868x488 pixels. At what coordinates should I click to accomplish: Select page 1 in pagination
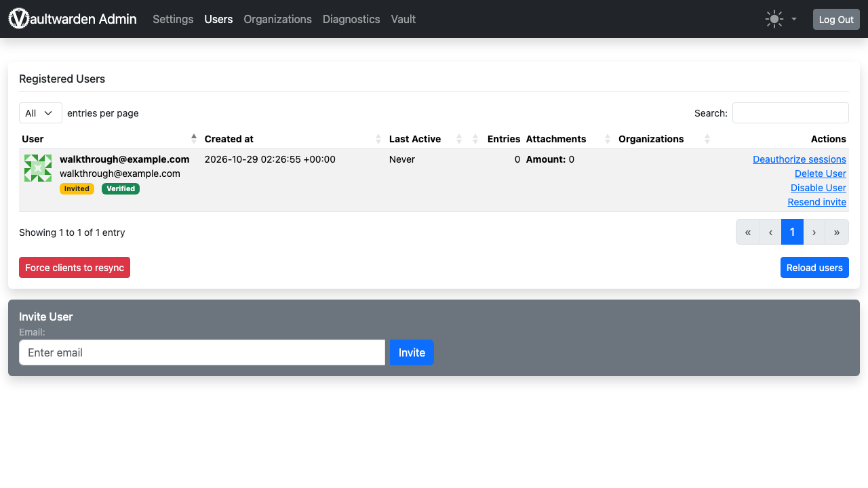(792, 232)
